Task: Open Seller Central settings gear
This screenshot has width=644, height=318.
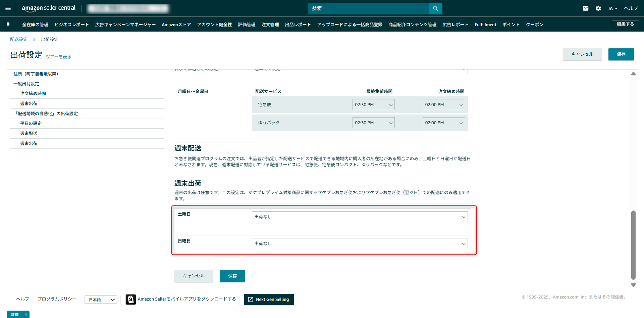Action: click(598, 8)
